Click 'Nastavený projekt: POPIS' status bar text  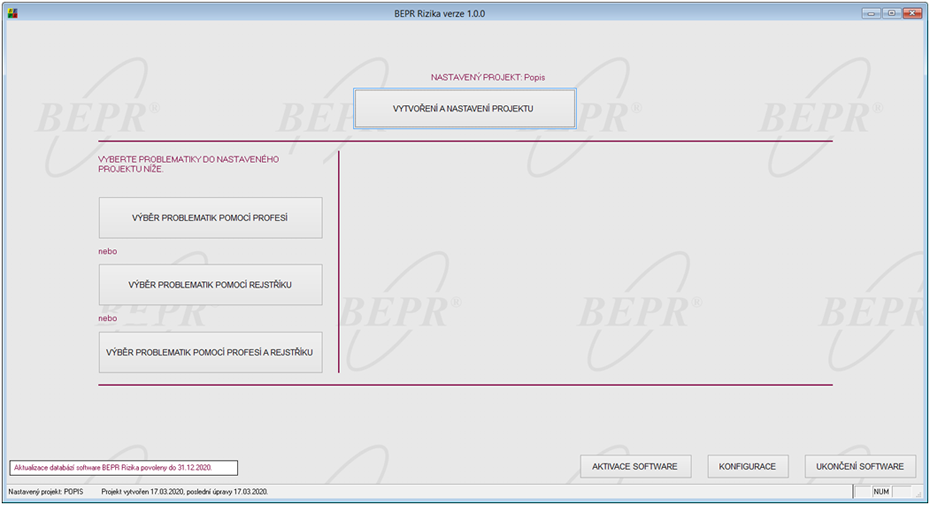coord(46,492)
